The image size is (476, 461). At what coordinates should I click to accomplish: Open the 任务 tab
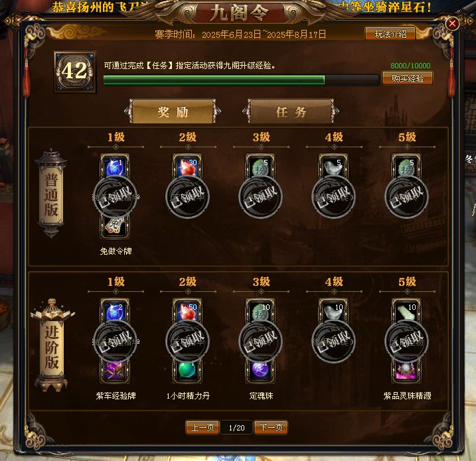[291, 111]
